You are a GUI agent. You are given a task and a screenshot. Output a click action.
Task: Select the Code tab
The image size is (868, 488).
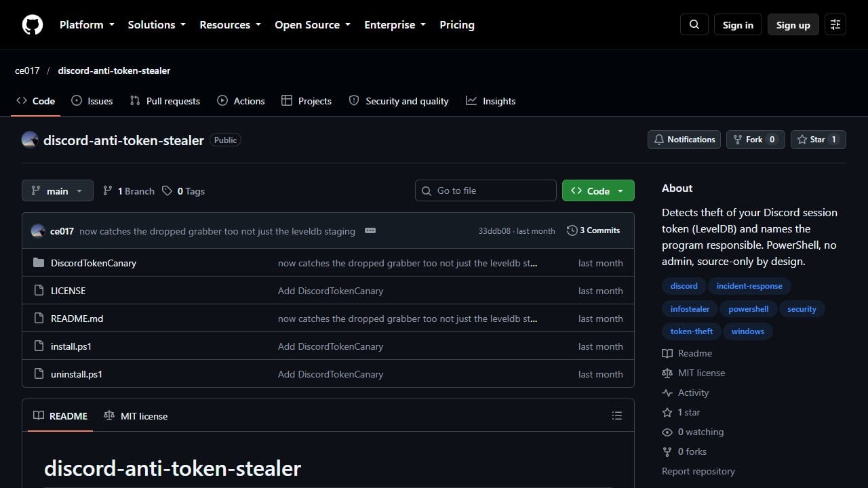coord(36,101)
